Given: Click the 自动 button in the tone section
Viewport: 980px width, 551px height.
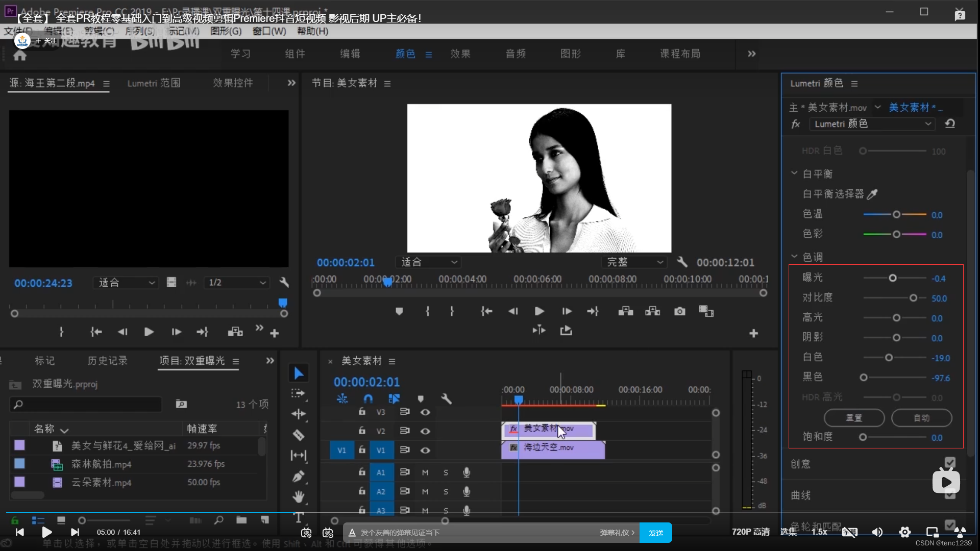Looking at the screenshot, I should [921, 418].
